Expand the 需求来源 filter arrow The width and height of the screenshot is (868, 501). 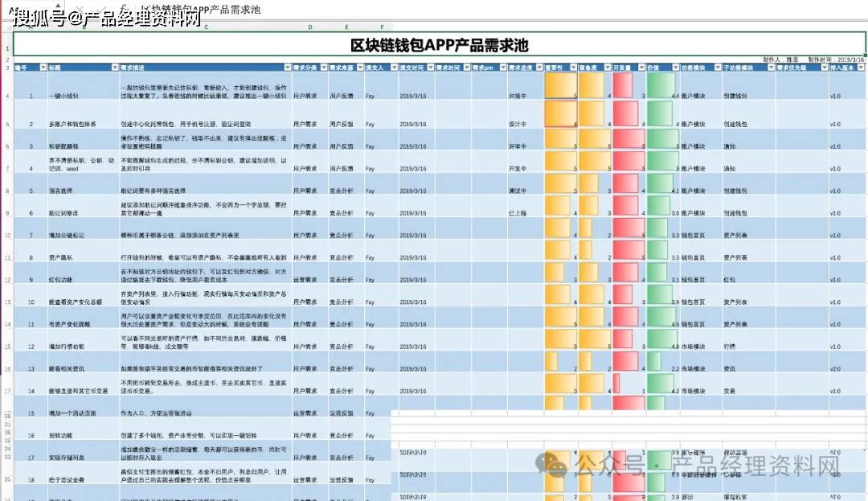[x=358, y=68]
